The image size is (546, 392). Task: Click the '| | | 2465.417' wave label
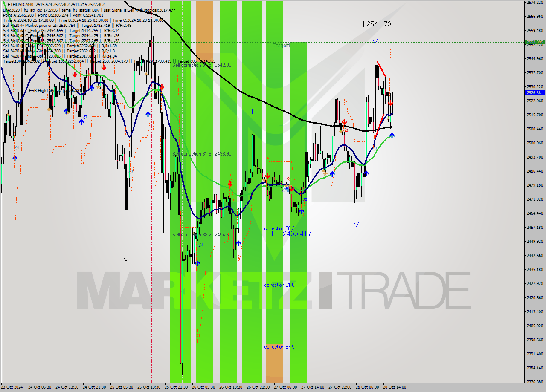pyautogui.click(x=291, y=233)
